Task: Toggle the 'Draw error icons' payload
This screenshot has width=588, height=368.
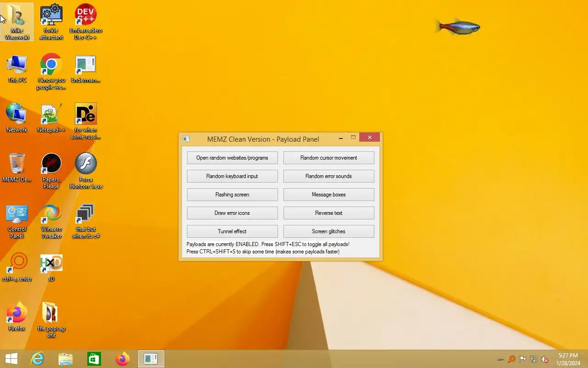Action: 232,213
